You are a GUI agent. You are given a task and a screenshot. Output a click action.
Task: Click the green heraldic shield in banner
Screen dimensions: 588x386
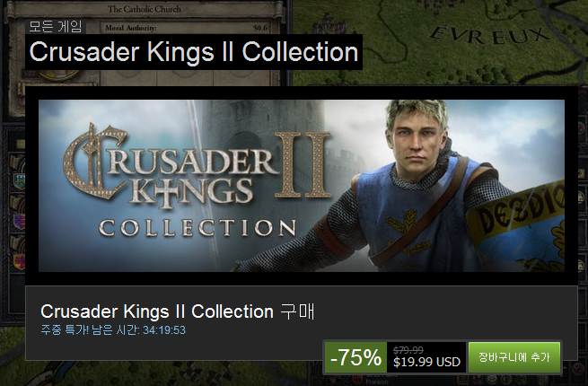click(528, 217)
